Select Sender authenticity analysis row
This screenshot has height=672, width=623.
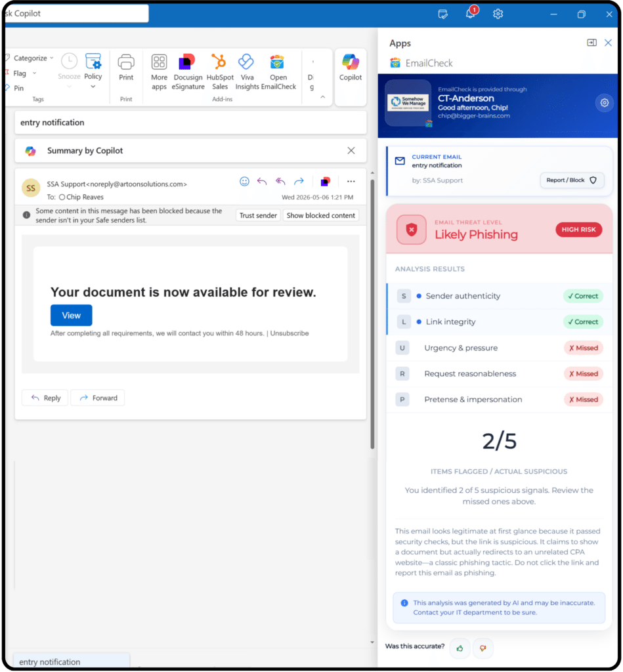500,296
